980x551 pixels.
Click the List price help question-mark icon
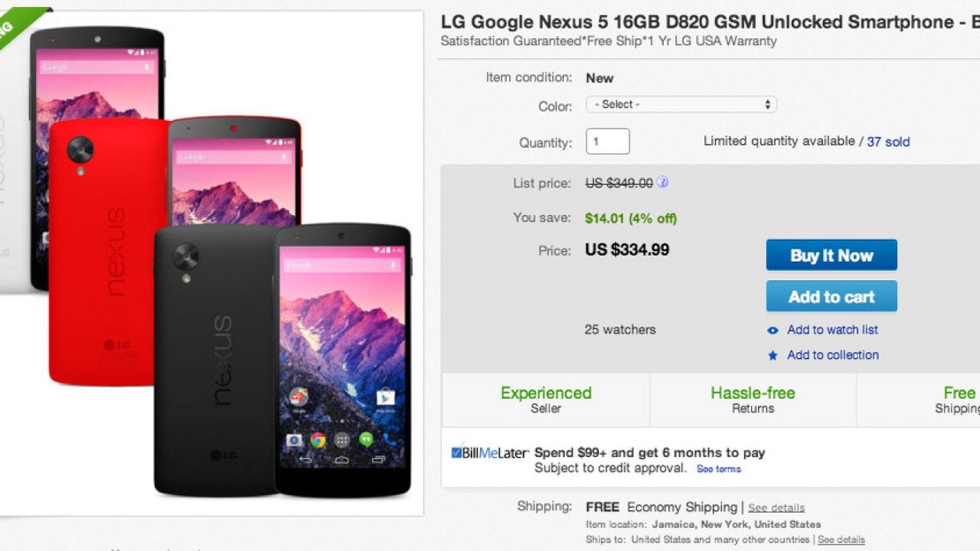(x=663, y=183)
